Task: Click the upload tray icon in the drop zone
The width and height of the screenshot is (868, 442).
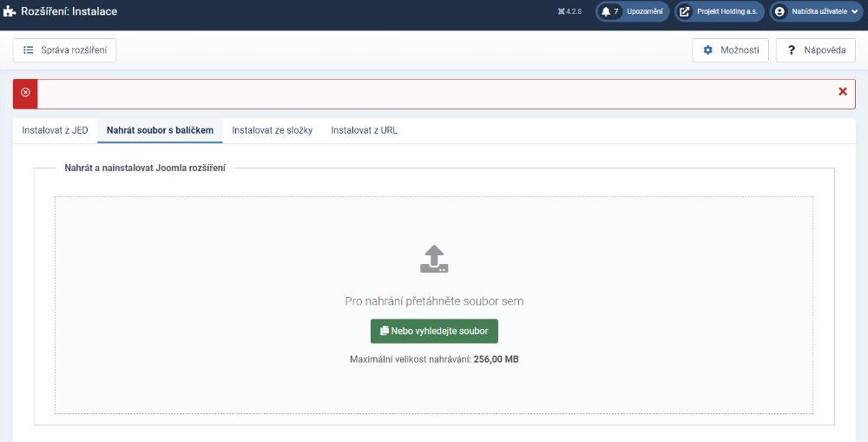Action: coord(434,259)
